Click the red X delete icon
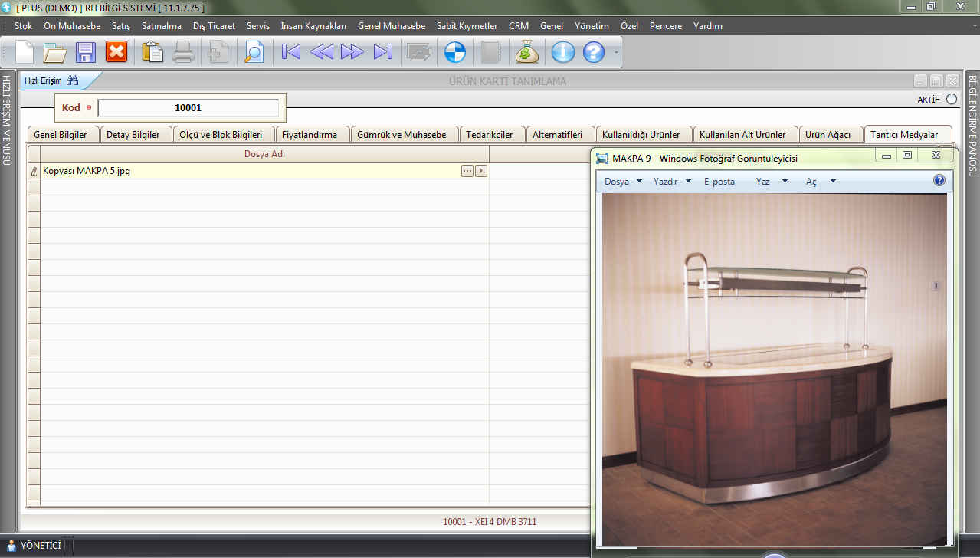This screenshot has height=558, width=980. click(x=116, y=52)
